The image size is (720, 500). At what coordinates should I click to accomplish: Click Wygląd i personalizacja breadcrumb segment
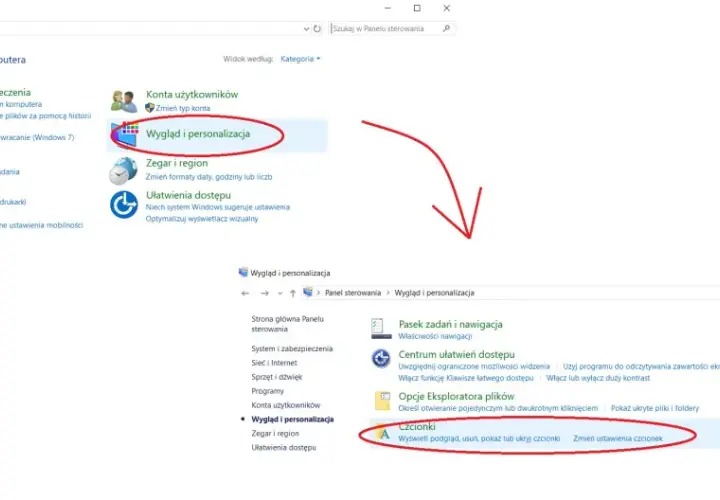click(x=434, y=293)
